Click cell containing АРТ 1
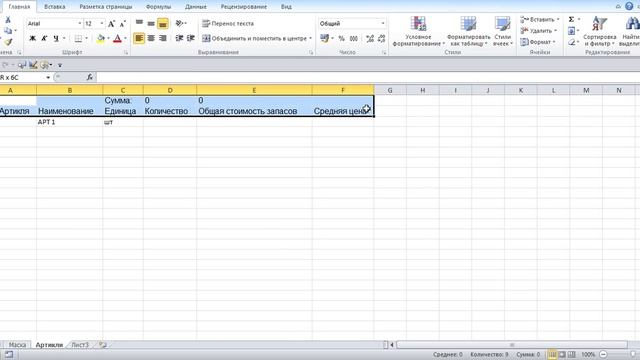 (x=69, y=122)
